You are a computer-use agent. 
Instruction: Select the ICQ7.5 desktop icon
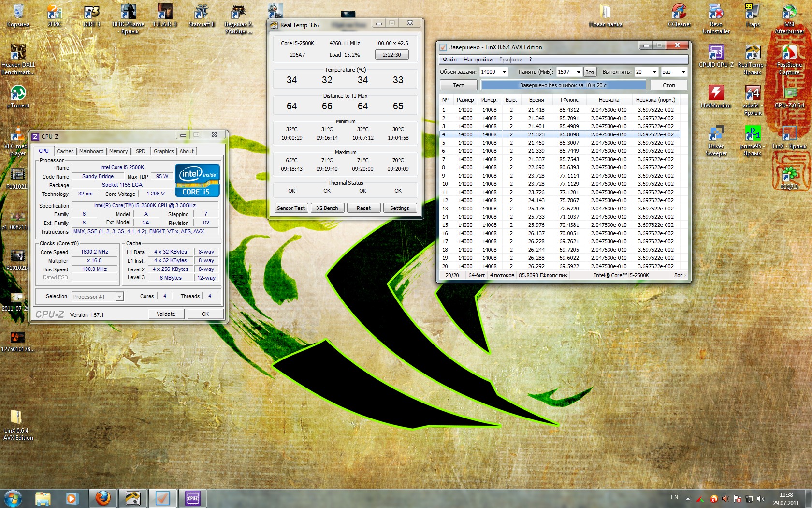coord(789,178)
